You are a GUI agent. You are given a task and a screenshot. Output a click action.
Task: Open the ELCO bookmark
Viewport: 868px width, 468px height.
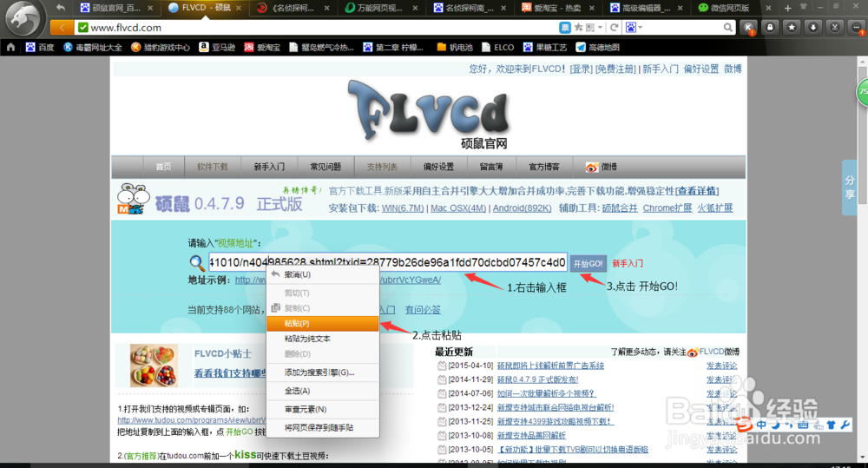click(x=497, y=47)
